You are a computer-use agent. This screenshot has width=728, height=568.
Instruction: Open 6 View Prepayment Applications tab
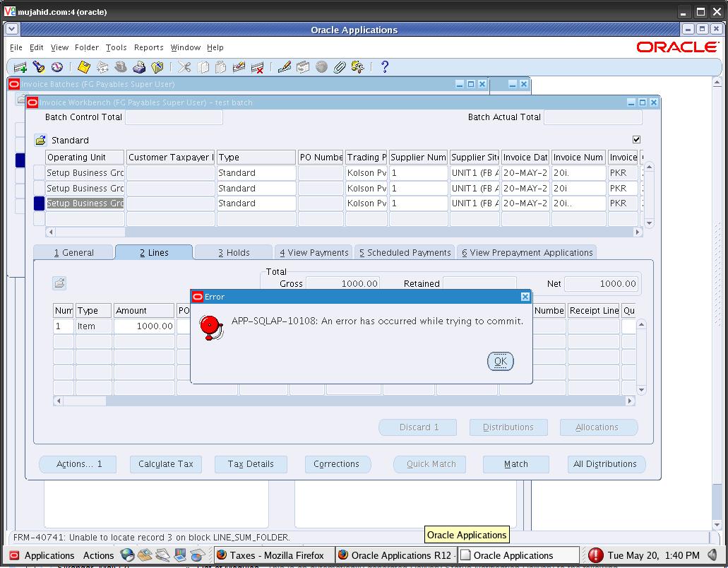click(x=527, y=253)
